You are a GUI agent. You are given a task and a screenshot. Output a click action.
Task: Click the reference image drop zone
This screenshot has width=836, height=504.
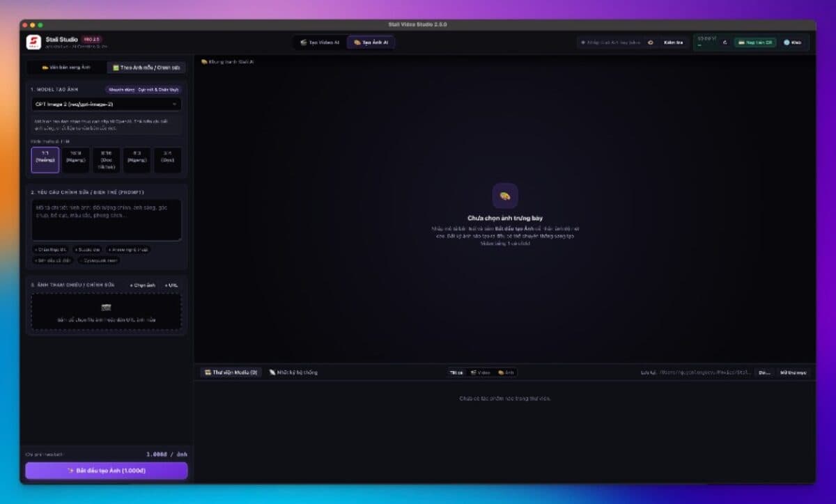click(x=107, y=311)
